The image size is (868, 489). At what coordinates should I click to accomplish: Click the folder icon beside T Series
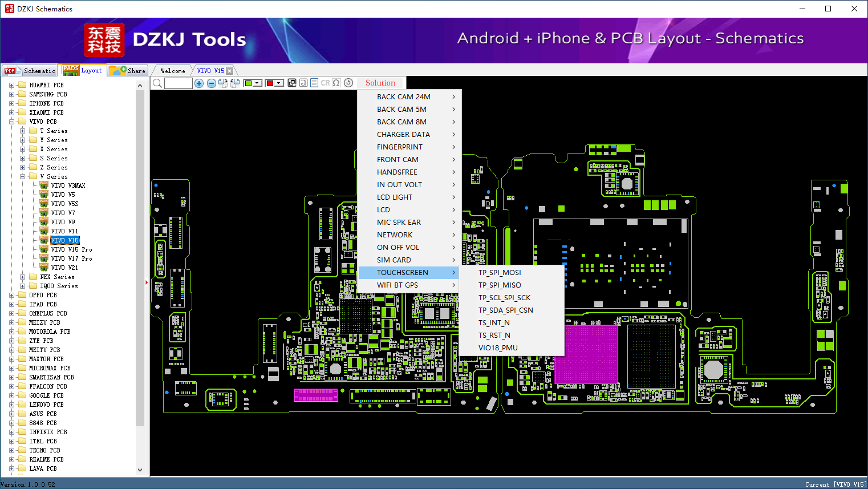[33, 131]
